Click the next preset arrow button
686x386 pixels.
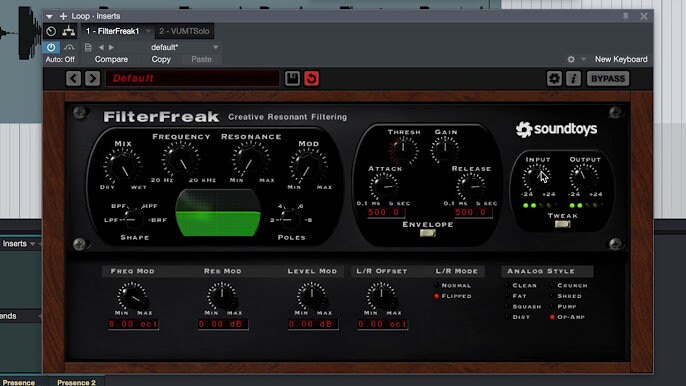tap(92, 79)
